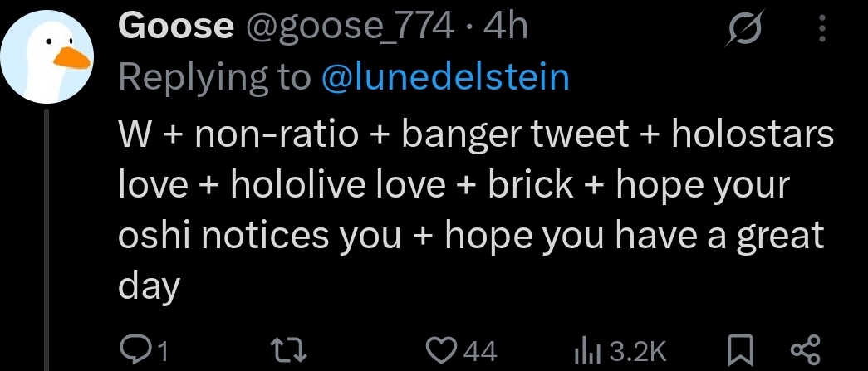Open the @goose_774 handle link
The image size is (868, 371).
(350, 29)
